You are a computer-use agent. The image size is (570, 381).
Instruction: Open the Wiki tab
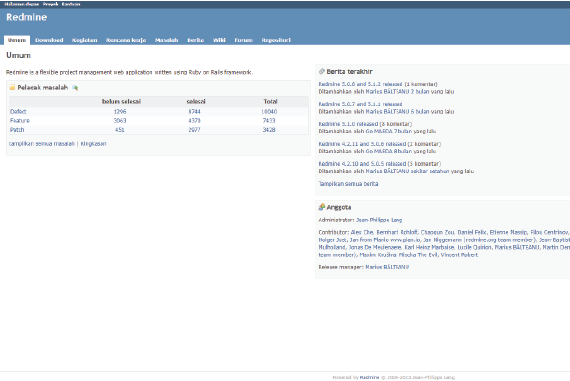(219, 40)
